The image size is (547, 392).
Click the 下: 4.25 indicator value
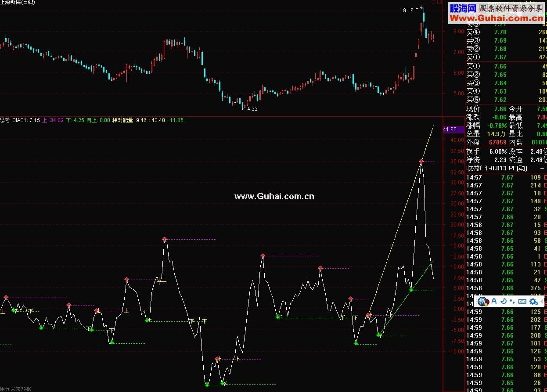click(75, 120)
